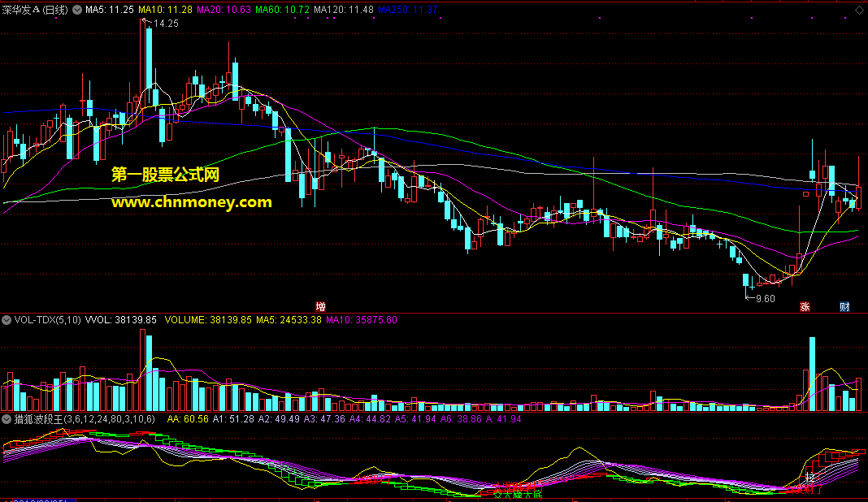The width and height of the screenshot is (868, 502).
Task: Open the 涨 event marker
Action: click(x=805, y=306)
